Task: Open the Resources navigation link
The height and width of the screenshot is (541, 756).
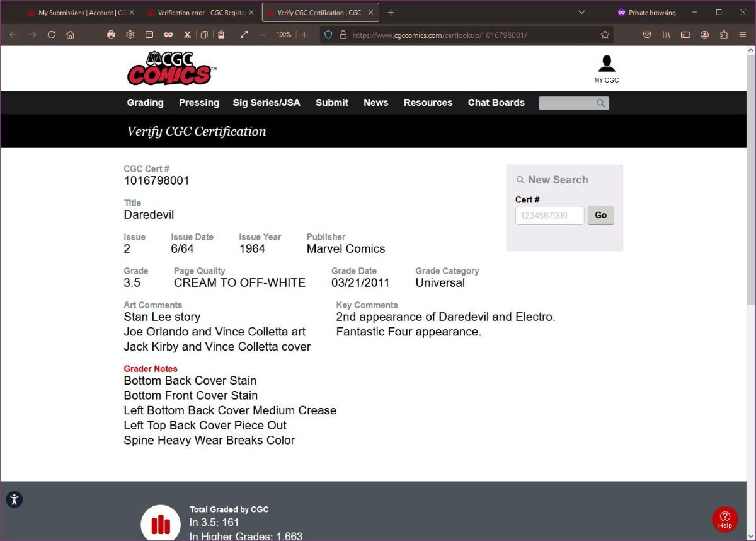Action: pyautogui.click(x=428, y=103)
